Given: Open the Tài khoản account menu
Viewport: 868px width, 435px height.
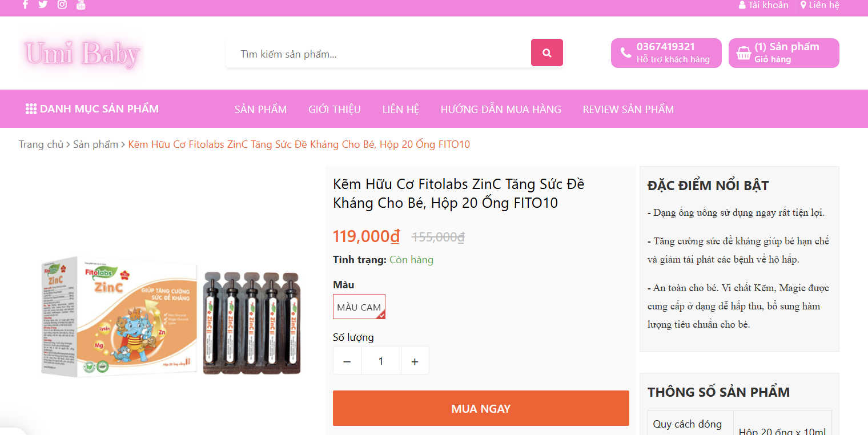Looking at the screenshot, I should click(x=763, y=5).
